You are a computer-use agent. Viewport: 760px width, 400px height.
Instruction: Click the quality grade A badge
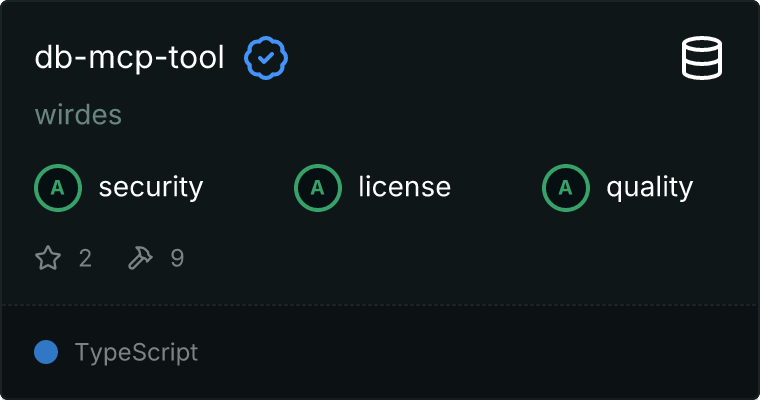click(566, 187)
